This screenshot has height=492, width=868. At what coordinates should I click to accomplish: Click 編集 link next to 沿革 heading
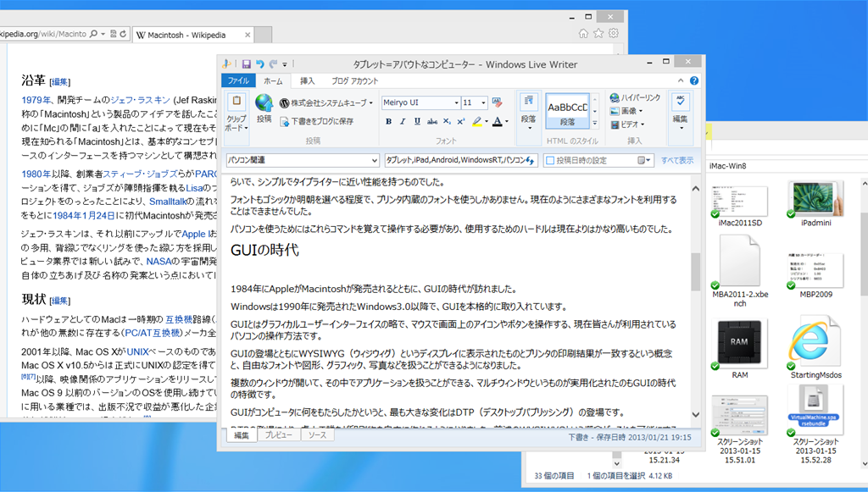(60, 82)
